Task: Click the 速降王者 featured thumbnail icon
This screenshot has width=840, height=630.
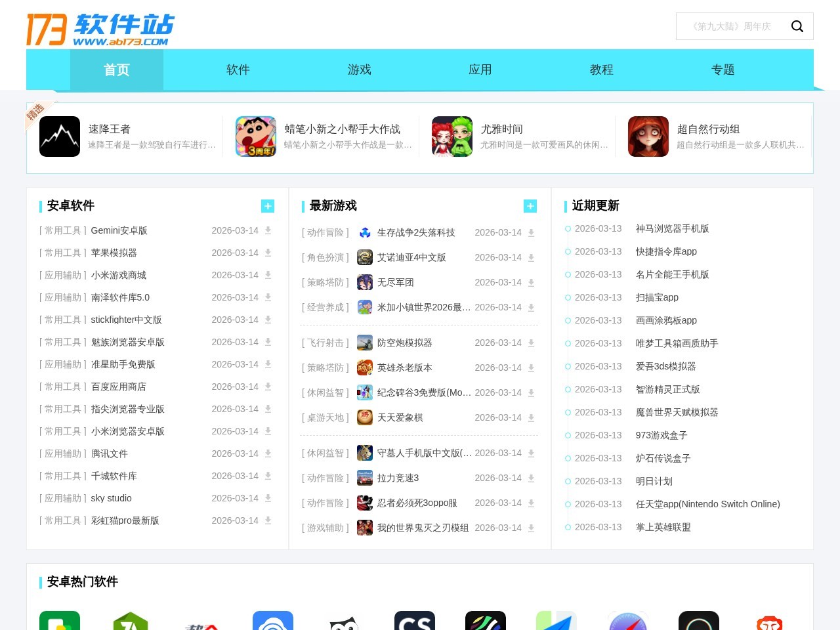Action: point(60,136)
